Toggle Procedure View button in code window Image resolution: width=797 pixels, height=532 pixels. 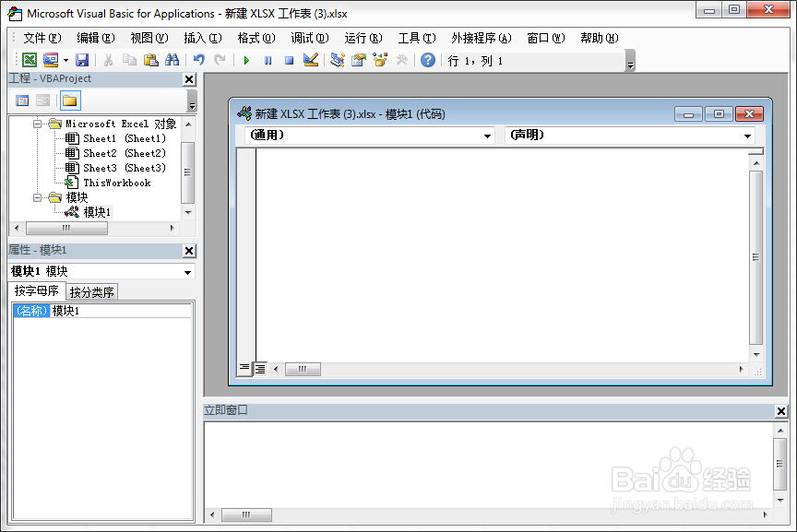click(244, 369)
